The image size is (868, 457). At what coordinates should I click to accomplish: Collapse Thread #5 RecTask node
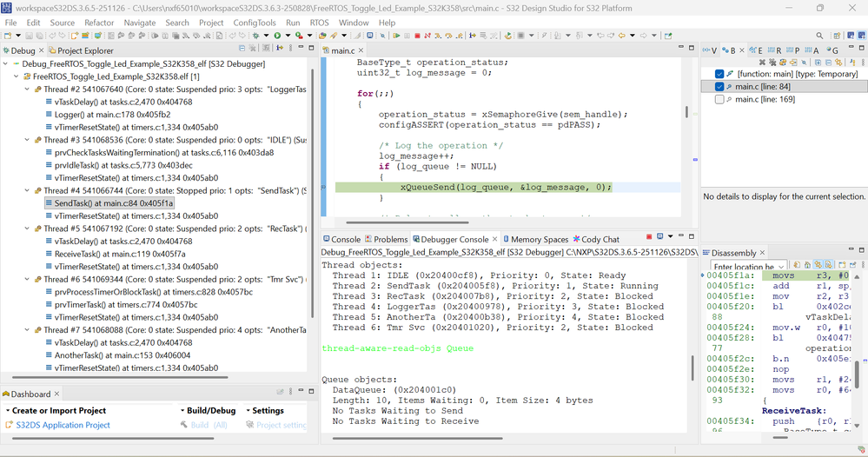(x=27, y=228)
